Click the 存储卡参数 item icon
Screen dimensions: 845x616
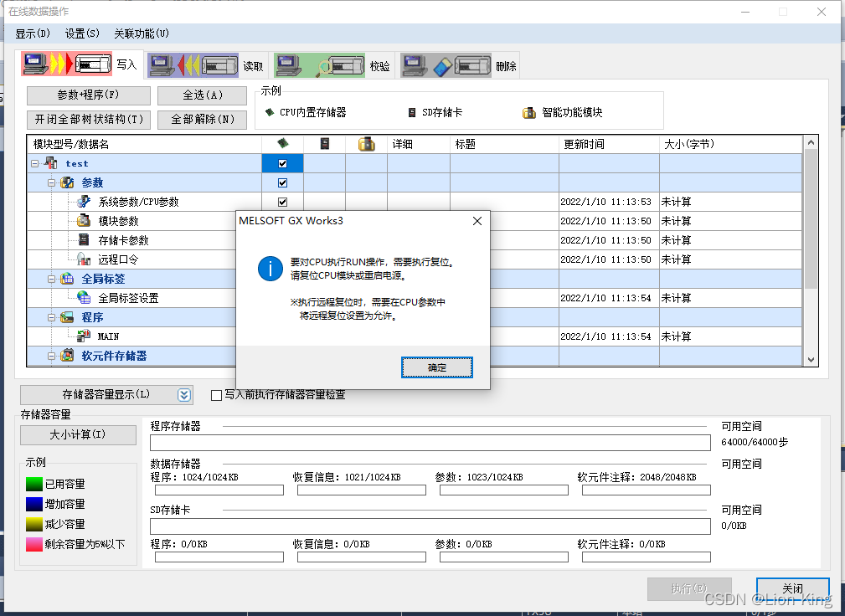tap(84, 239)
